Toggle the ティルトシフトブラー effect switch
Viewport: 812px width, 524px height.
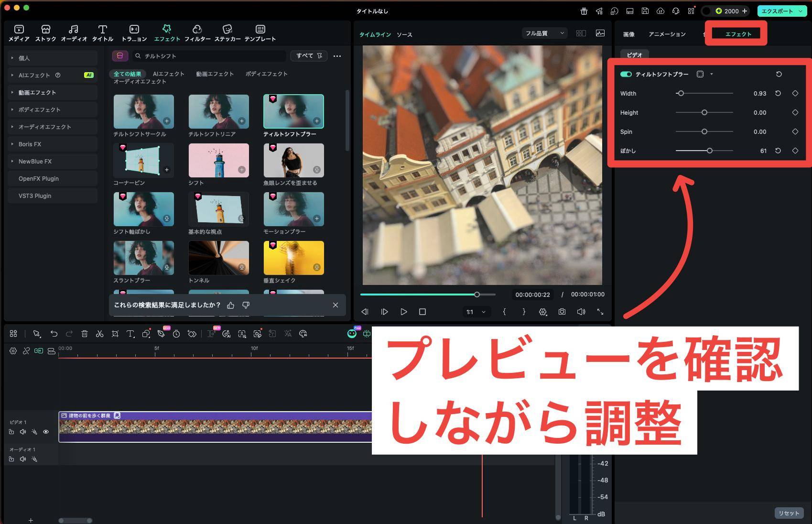626,74
